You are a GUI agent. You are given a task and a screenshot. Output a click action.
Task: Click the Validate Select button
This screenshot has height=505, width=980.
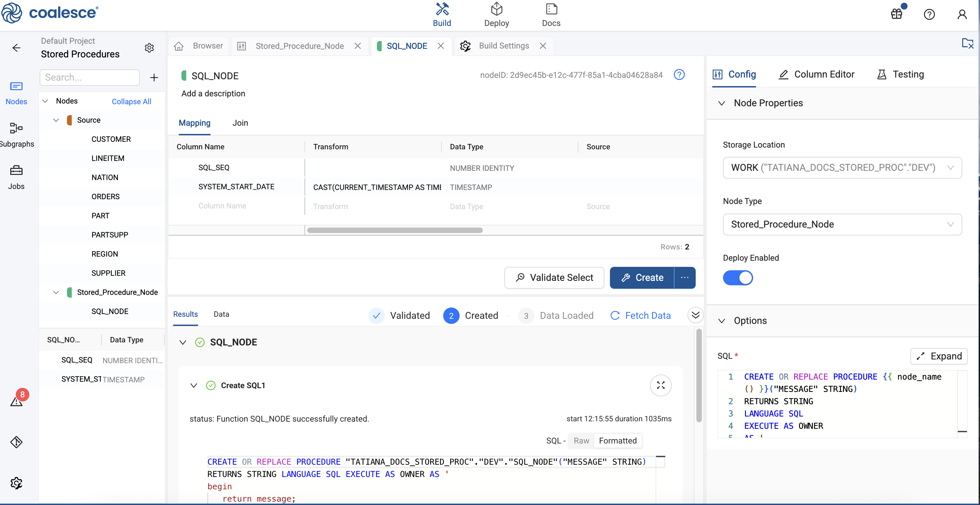coord(554,277)
